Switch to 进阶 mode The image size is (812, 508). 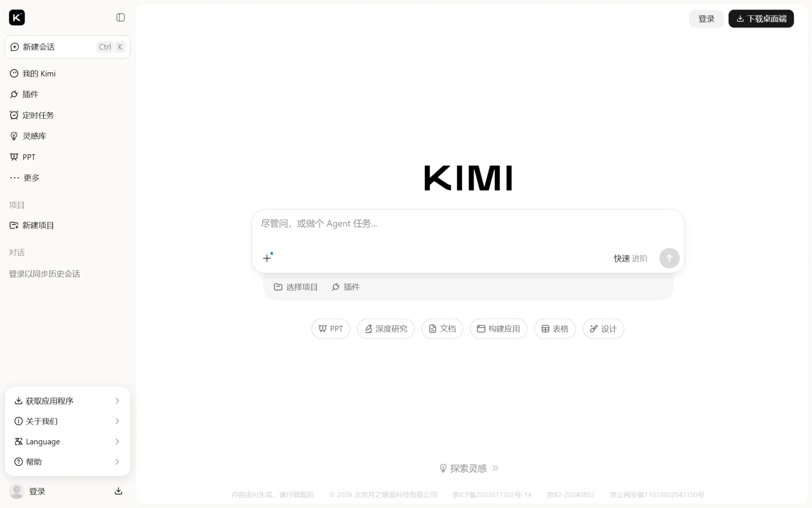[640, 258]
